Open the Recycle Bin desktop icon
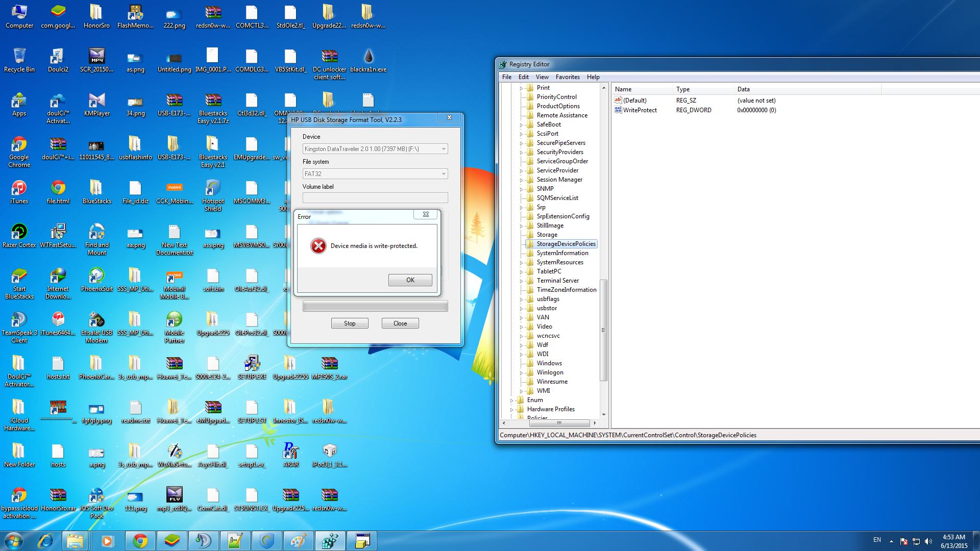 click(x=19, y=60)
